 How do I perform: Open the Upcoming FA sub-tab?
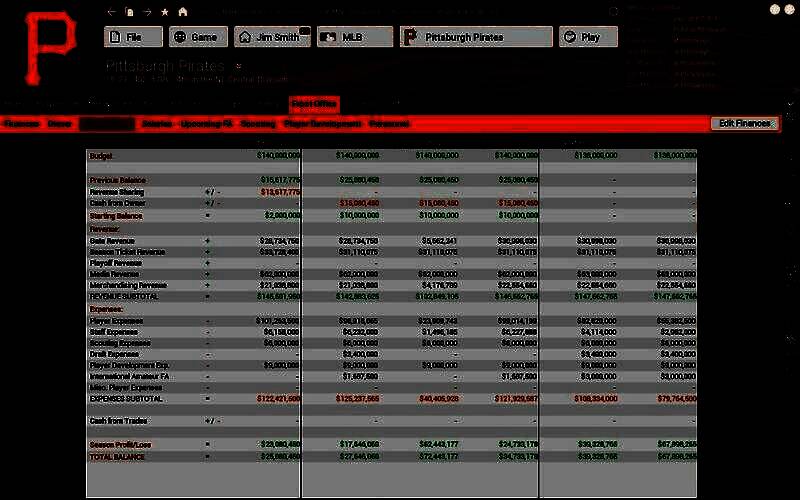coord(207,124)
